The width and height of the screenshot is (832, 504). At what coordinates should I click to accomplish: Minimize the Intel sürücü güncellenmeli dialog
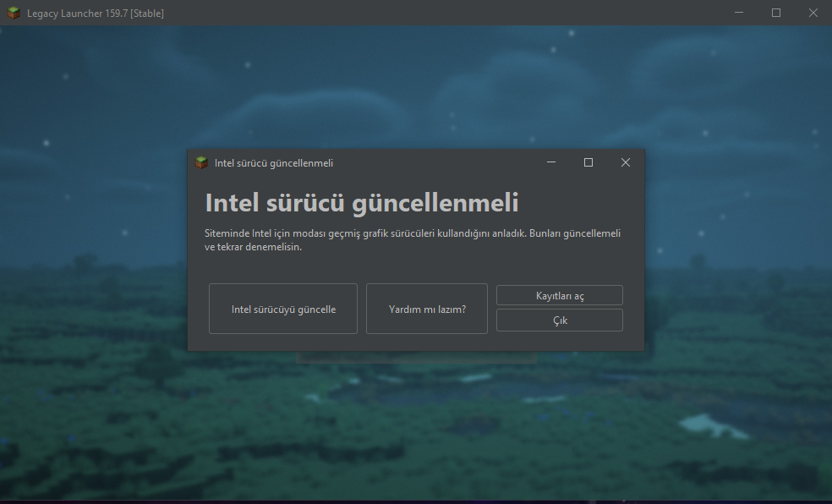click(551, 162)
